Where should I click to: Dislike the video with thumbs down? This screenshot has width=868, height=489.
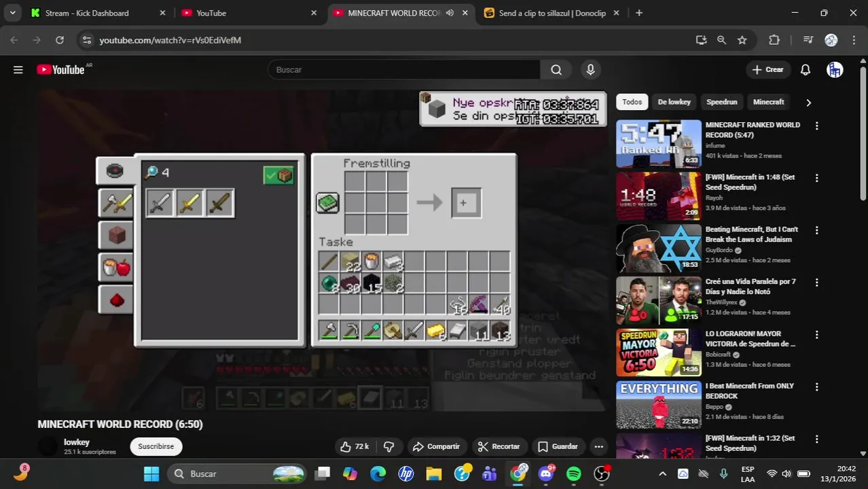point(388,446)
